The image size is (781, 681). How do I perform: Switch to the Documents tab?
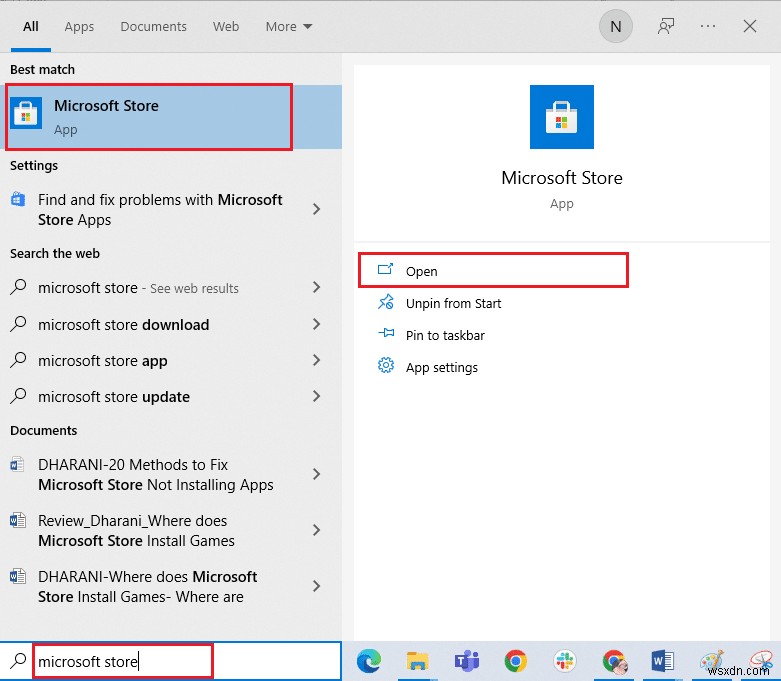(x=153, y=27)
